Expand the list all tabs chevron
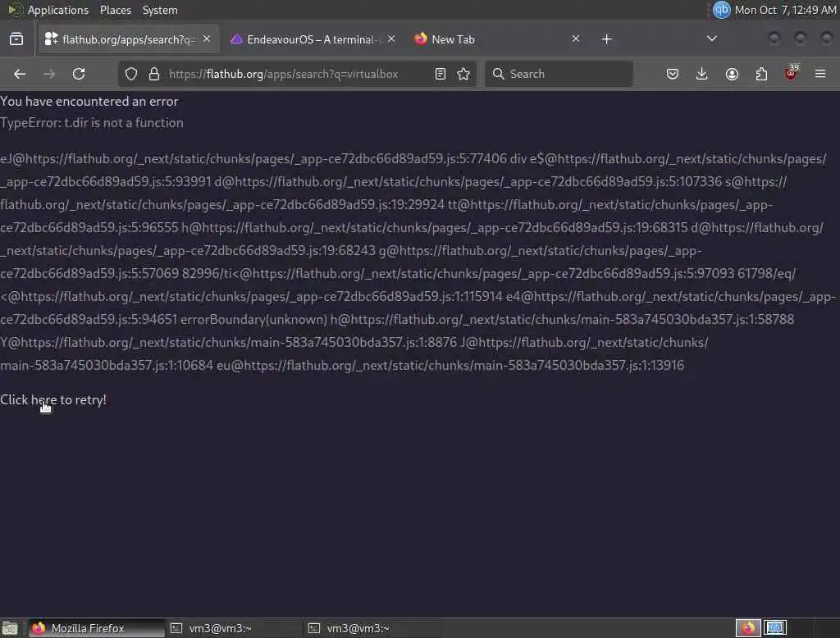The width and height of the screenshot is (840, 638). coord(711,39)
